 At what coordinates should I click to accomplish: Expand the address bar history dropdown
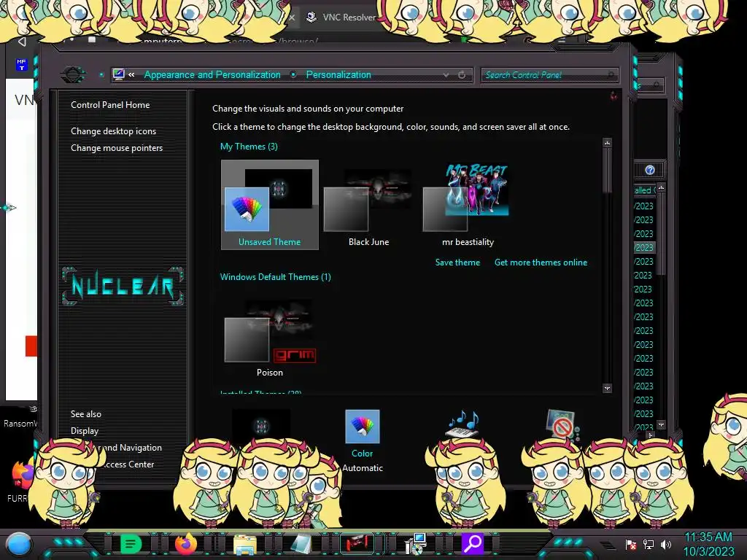point(446,75)
